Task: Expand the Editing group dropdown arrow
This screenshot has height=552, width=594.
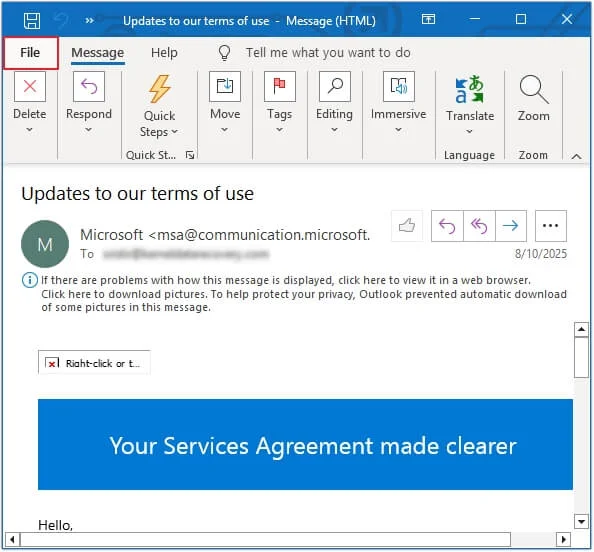Action: (334, 130)
